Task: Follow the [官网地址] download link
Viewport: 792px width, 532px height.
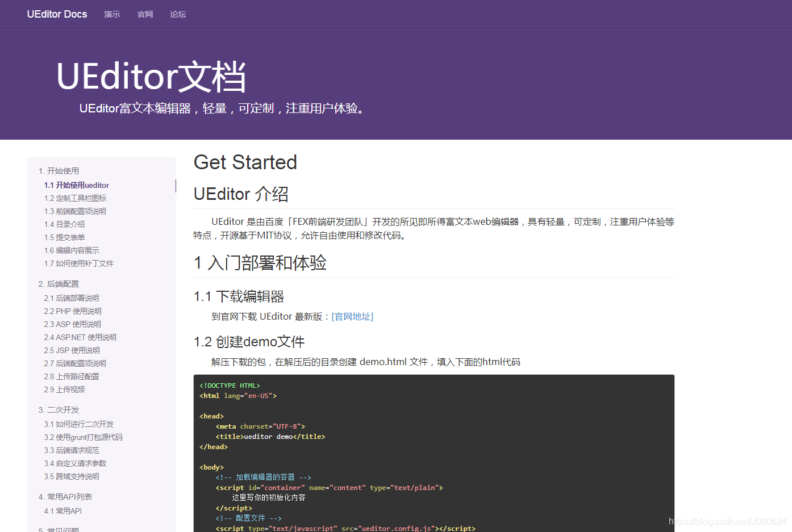Action: [x=352, y=317]
